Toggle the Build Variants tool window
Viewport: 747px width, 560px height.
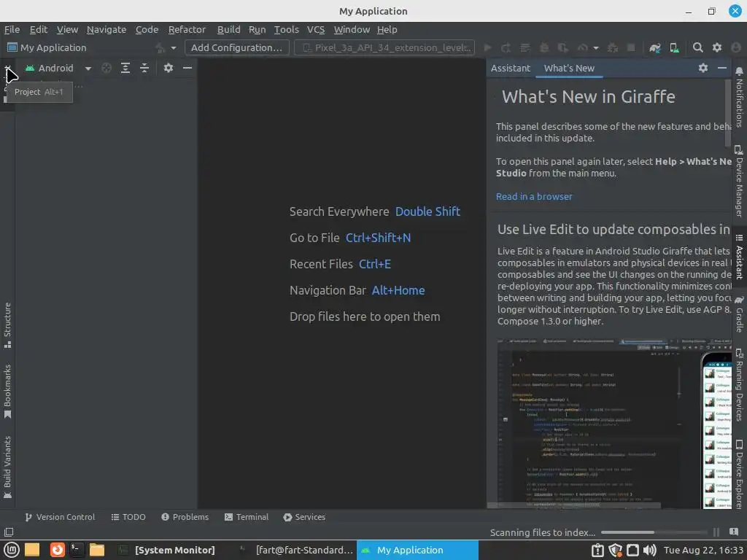click(7, 467)
